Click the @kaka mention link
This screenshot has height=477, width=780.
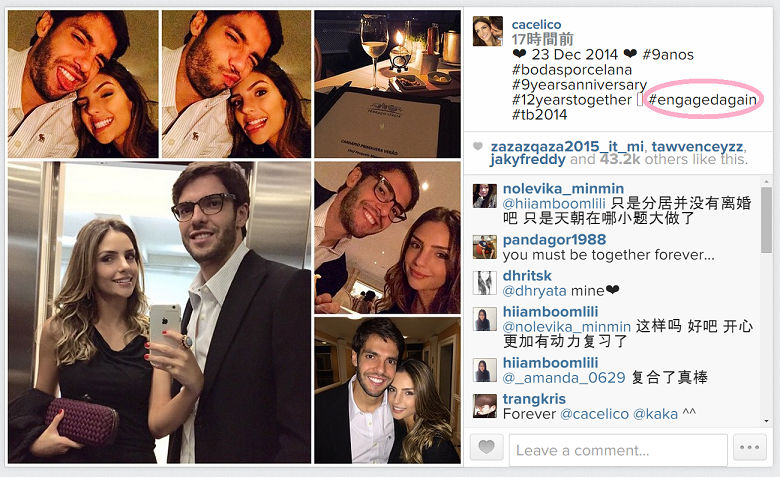point(655,414)
